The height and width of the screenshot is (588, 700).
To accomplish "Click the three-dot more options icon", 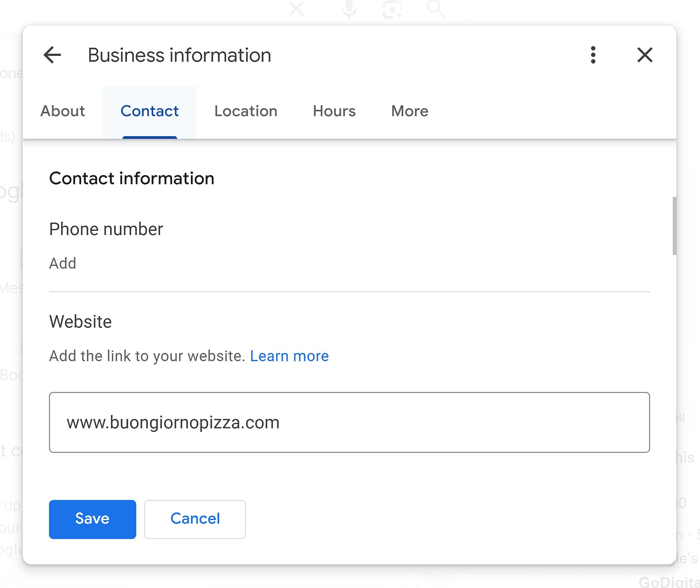I will point(593,55).
